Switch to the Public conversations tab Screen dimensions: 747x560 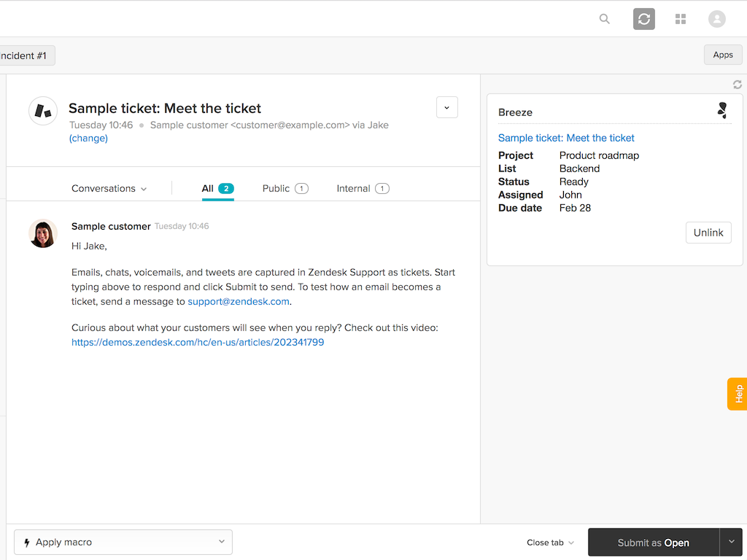(x=285, y=188)
